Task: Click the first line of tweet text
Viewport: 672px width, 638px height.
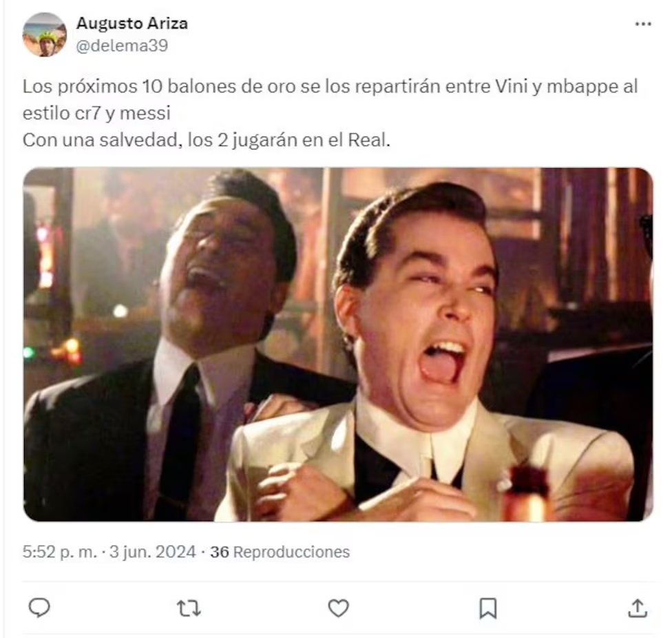Action: (330, 87)
